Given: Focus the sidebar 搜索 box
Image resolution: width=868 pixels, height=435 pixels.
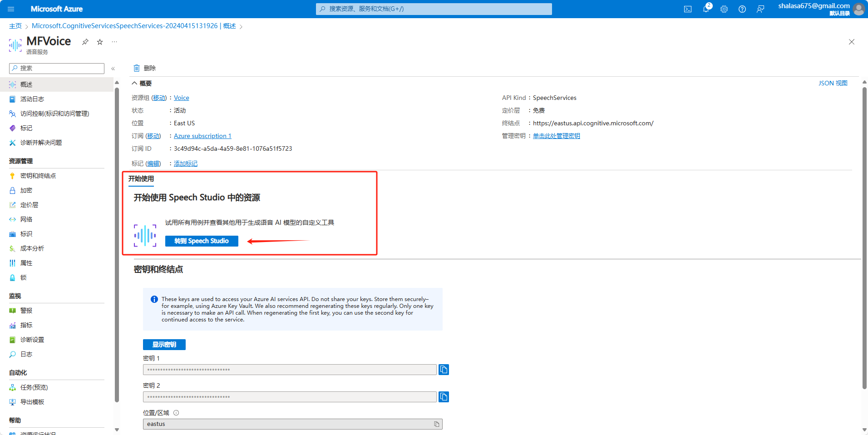Looking at the screenshot, I should click(57, 69).
